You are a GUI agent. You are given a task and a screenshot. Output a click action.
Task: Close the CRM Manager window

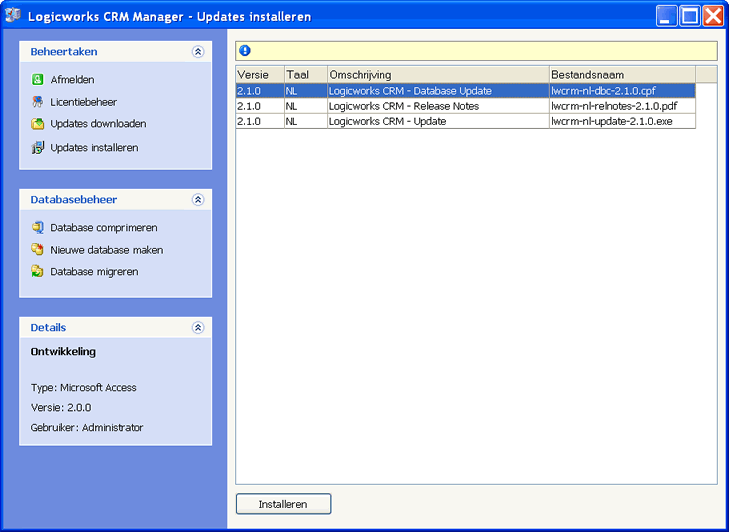pyautogui.click(x=713, y=16)
